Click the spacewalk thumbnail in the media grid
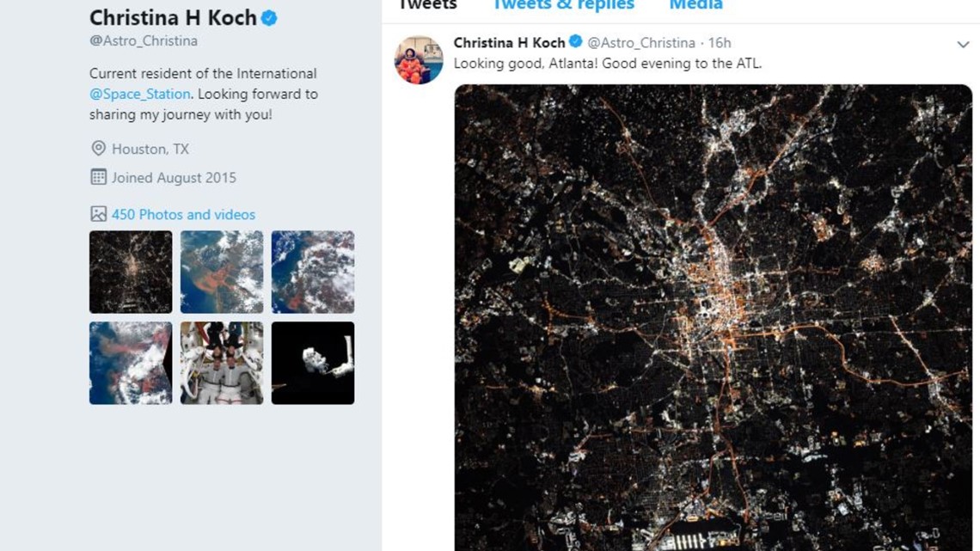 click(x=312, y=363)
